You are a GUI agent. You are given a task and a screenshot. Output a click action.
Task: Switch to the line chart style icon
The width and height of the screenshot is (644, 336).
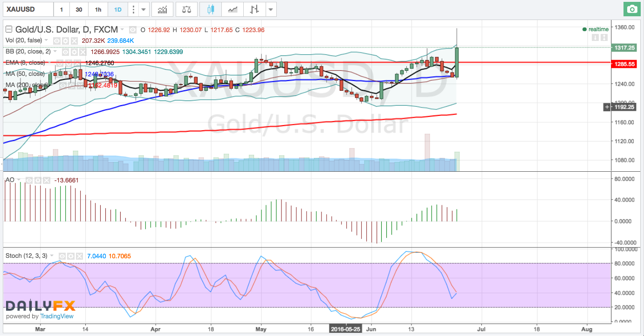(x=232, y=9)
